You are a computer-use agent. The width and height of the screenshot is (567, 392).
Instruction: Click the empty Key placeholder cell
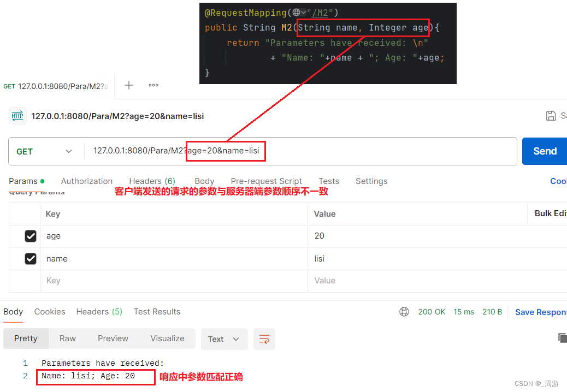click(x=174, y=281)
